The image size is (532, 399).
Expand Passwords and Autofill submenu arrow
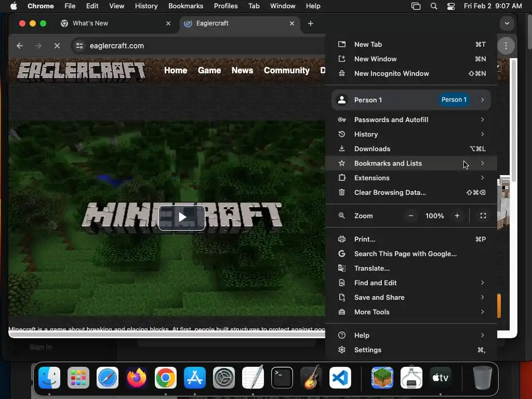[482, 119]
